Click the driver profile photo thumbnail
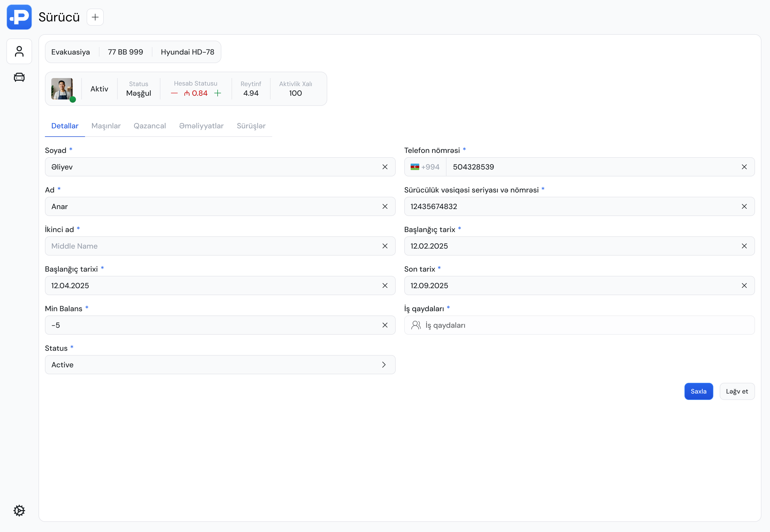 [x=62, y=89]
